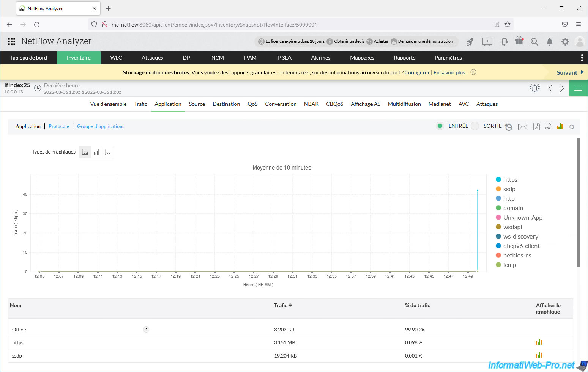This screenshot has width=588, height=372.
Task: Open the Rapports menu
Action: (x=404, y=58)
